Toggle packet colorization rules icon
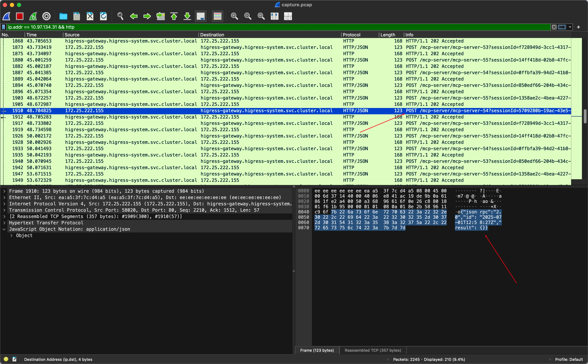This screenshot has height=364, width=588. coord(217,16)
